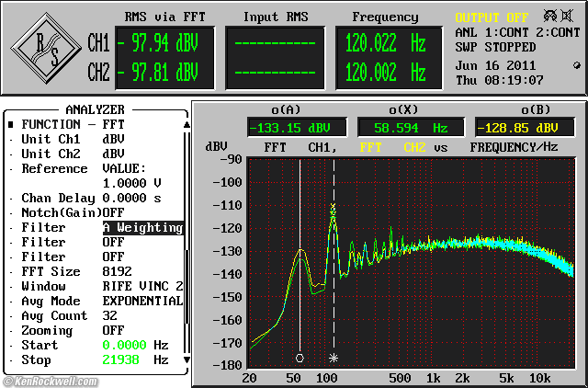The height and width of the screenshot is (388, 588).
Task: Toggle the second Filter OFF setting
Action: pos(96,242)
